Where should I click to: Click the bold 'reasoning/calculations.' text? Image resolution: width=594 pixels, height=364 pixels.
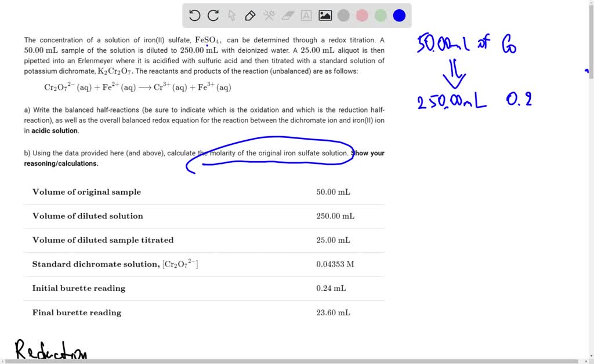61,163
